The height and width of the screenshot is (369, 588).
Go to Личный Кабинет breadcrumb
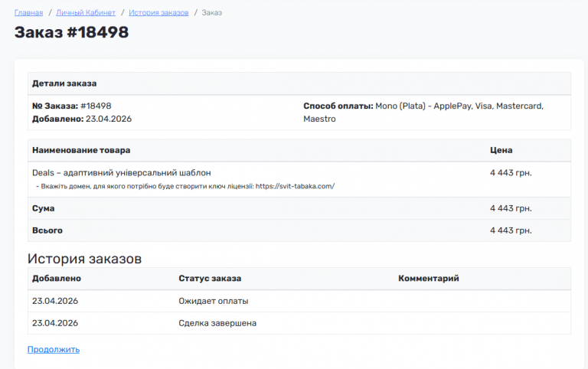(x=86, y=13)
